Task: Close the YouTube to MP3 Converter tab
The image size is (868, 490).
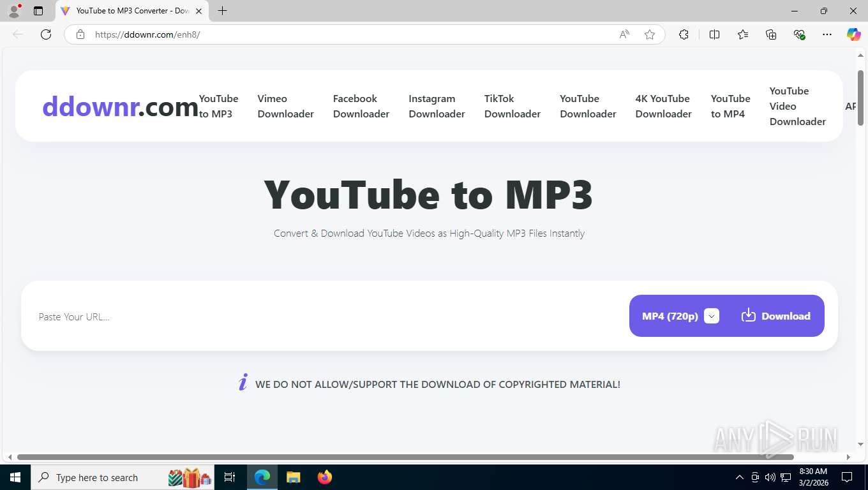Action: pyautogui.click(x=198, y=11)
